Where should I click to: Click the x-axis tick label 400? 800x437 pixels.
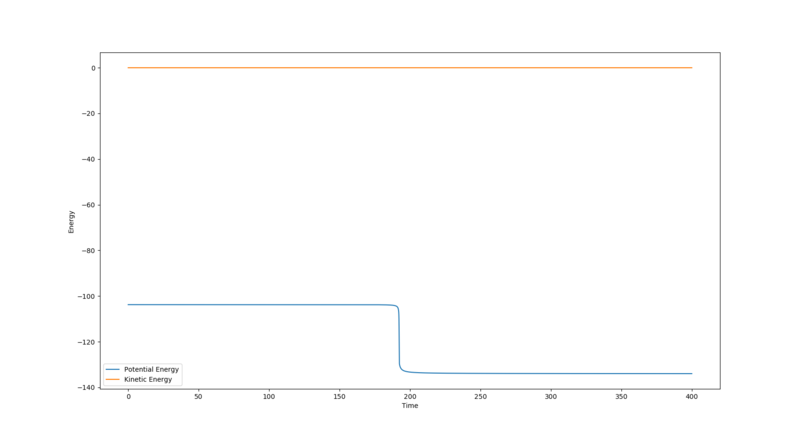tap(691, 397)
